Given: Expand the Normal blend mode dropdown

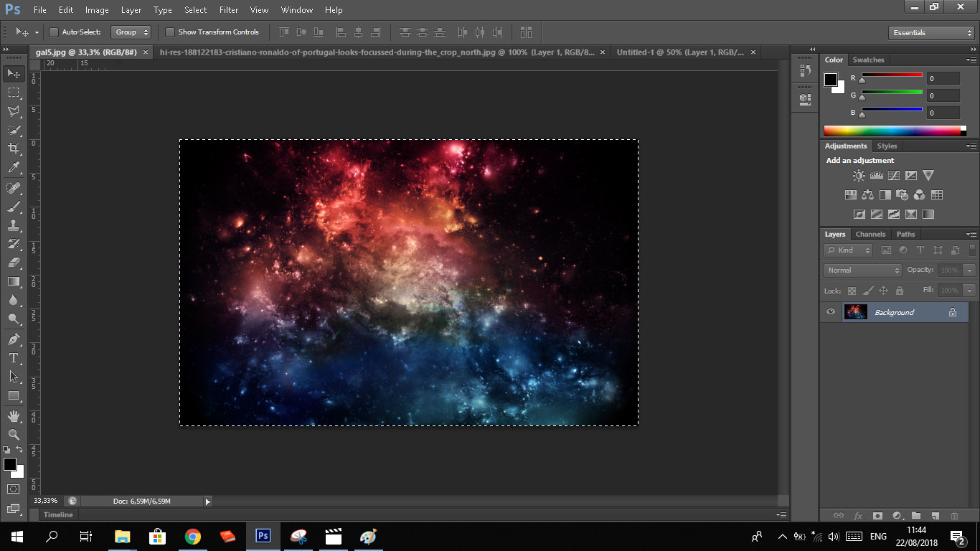Looking at the screenshot, I should click(x=862, y=270).
